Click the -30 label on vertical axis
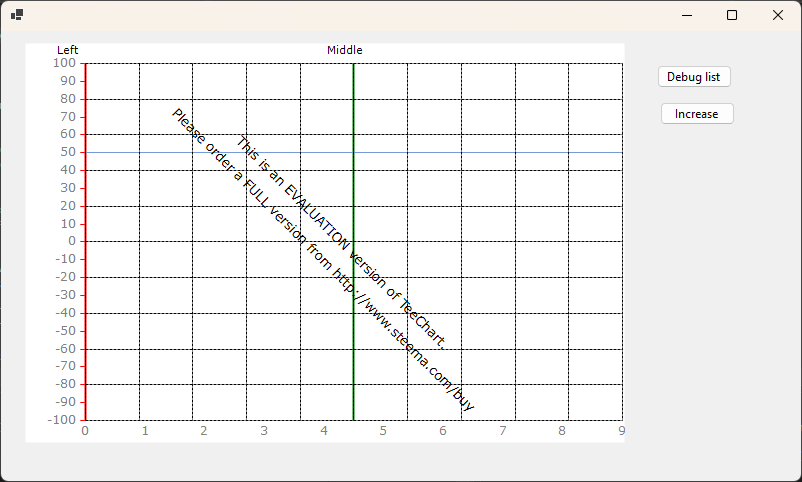Image resolution: width=802 pixels, height=482 pixels. [65, 295]
